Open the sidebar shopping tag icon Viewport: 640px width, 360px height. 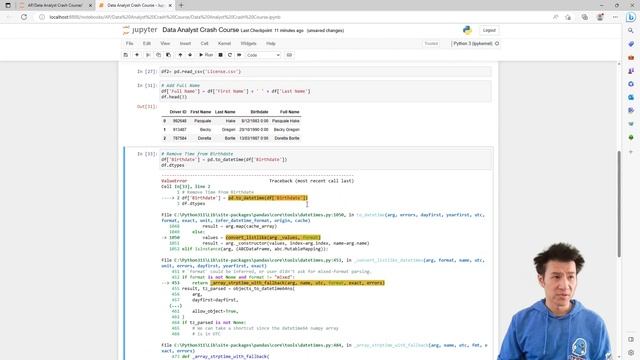(631, 44)
